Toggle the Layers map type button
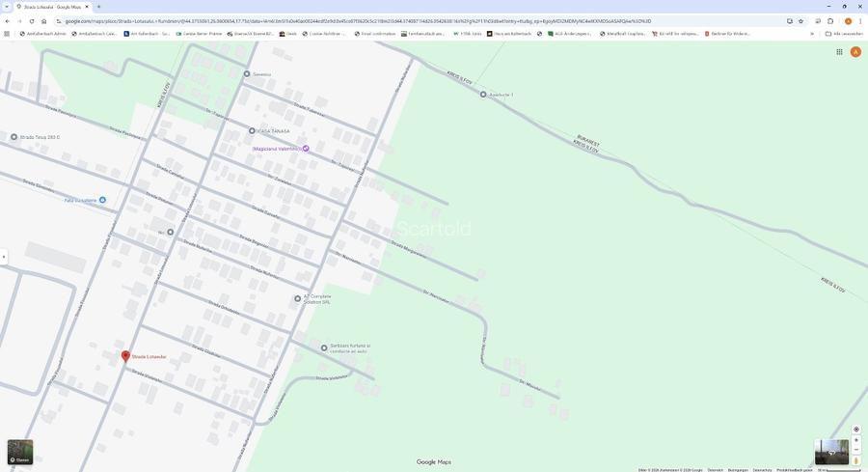Screen dimensions: 868x472 click(19, 452)
